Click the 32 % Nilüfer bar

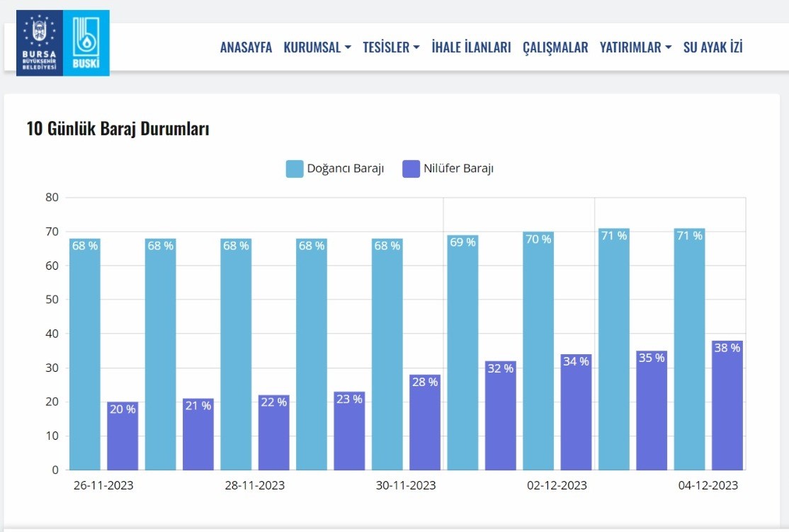click(501, 418)
